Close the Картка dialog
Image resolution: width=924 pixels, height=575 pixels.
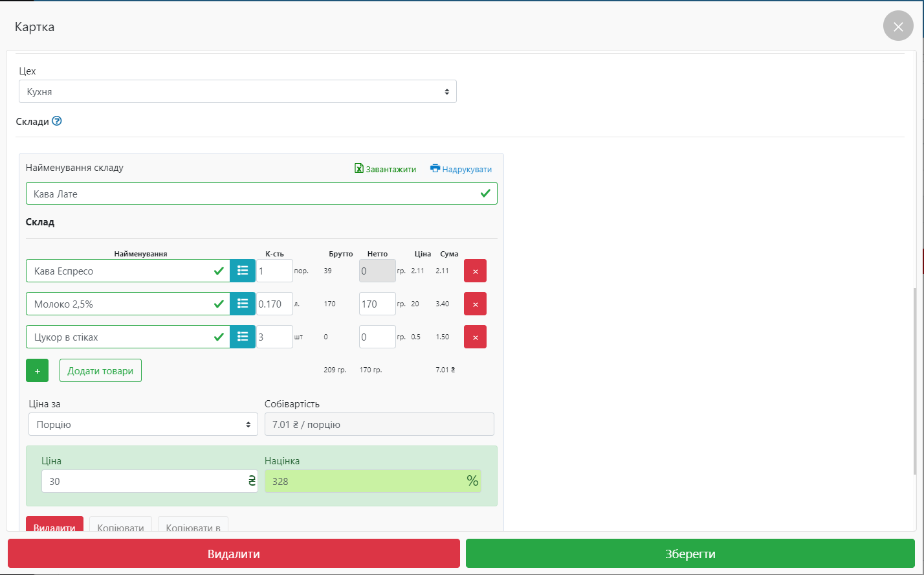click(897, 27)
